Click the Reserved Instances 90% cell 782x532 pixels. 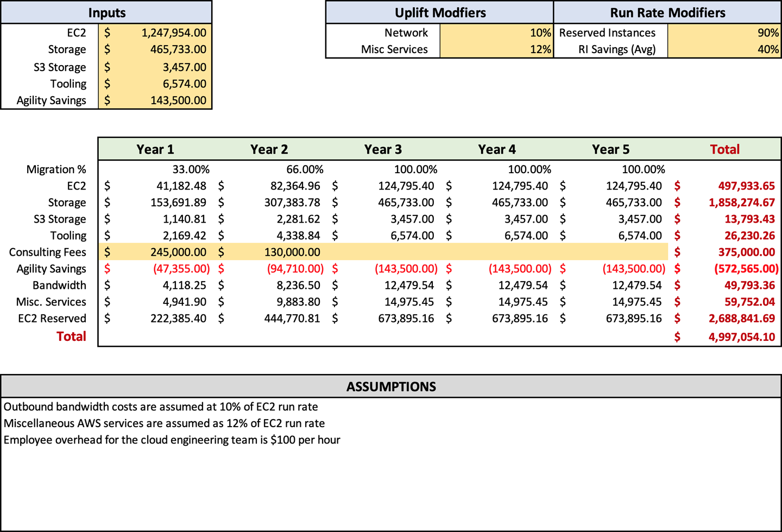(x=724, y=33)
